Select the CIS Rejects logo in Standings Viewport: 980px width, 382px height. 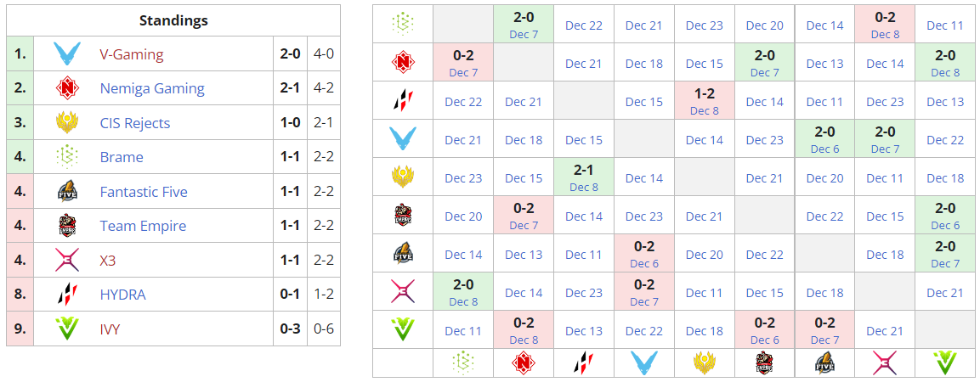point(66,123)
